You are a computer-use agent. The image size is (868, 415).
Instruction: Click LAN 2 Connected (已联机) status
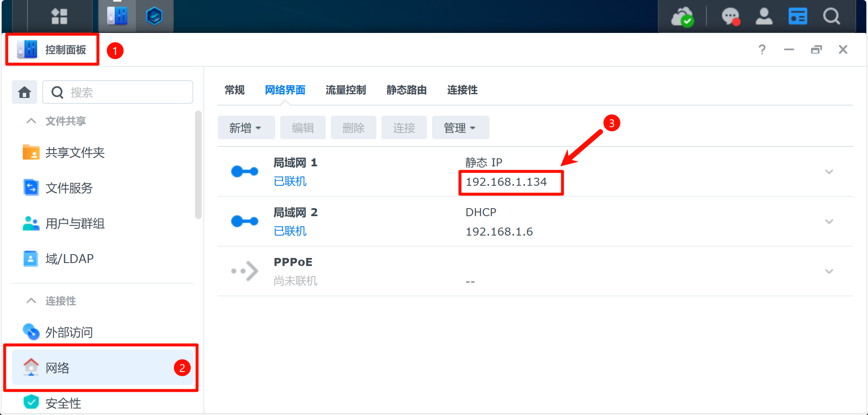(x=290, y=231)
